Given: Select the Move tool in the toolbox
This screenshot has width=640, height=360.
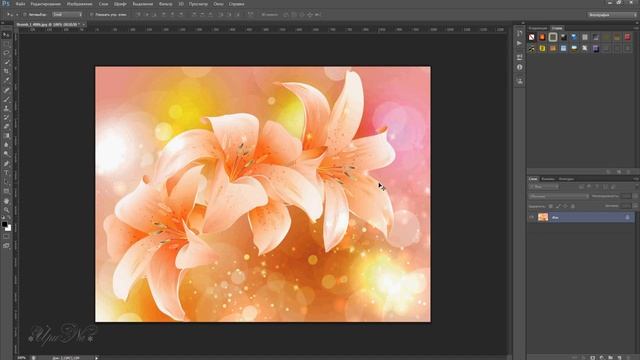Looking at the screenshot, I should pos(6,35).
